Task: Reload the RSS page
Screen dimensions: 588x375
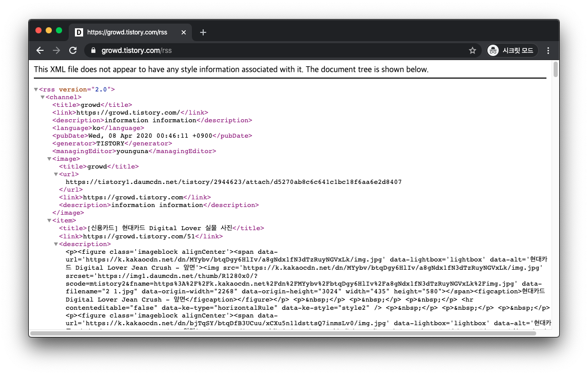Action: (73, 50)
